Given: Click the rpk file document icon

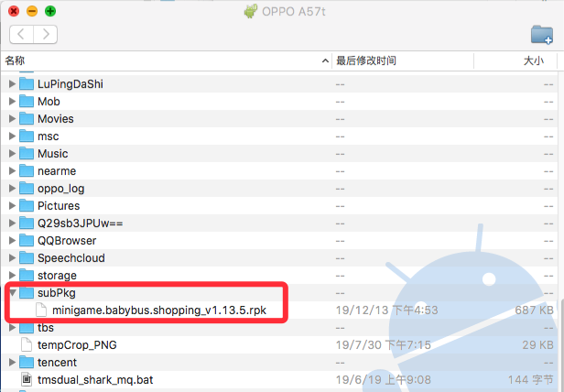Looking at the screenshot, I should tap(41, 310).
